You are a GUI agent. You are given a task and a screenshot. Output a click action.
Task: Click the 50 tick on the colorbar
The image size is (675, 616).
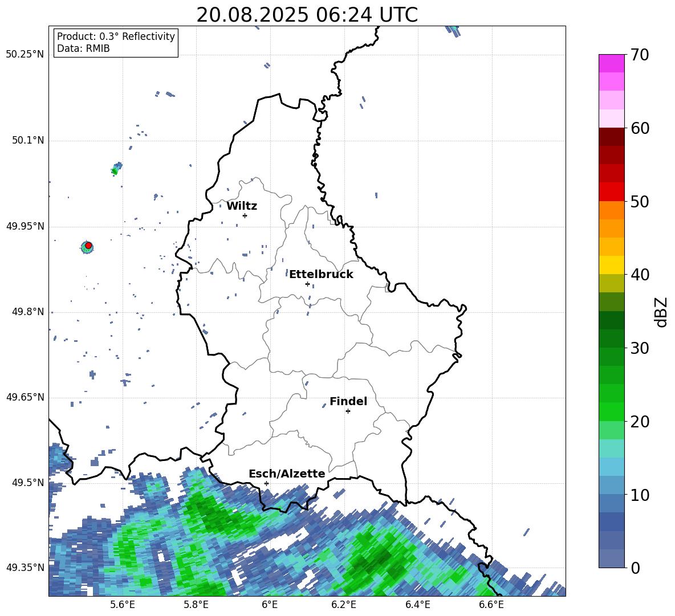[x=640, y=201]
